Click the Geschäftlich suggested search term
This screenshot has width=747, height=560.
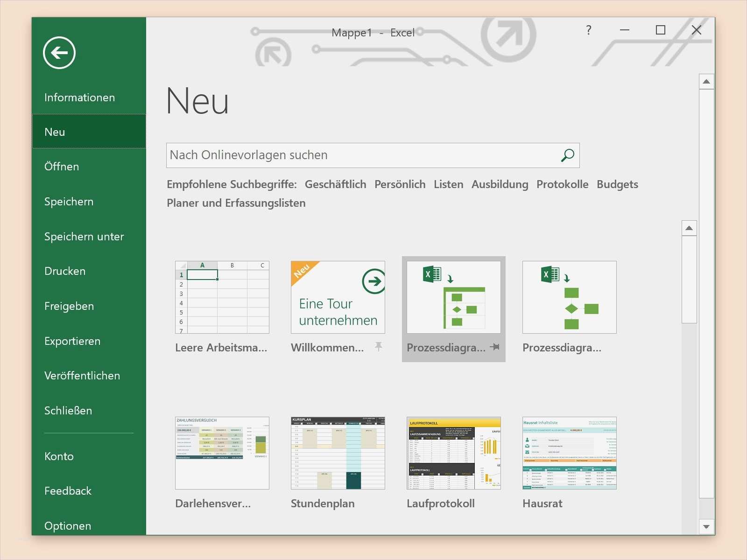336,184
